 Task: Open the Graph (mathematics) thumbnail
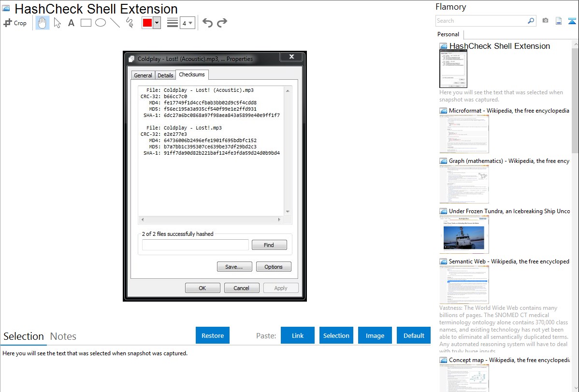tap(464, 184)
